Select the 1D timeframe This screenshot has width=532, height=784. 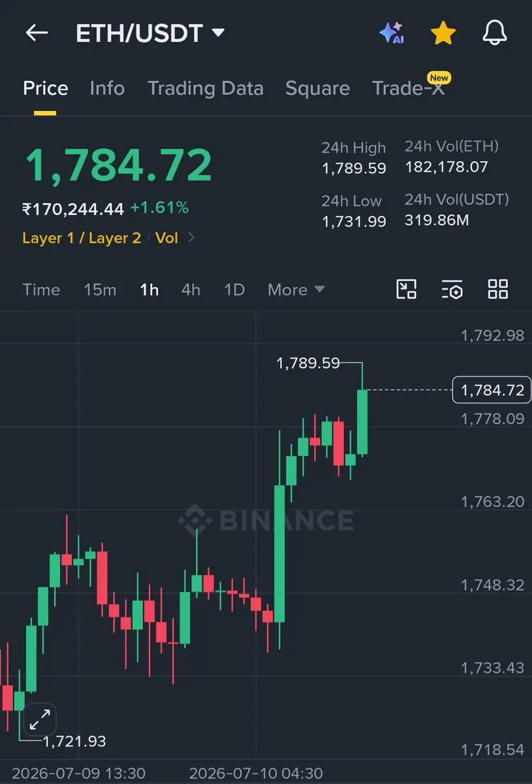point(234,289)
